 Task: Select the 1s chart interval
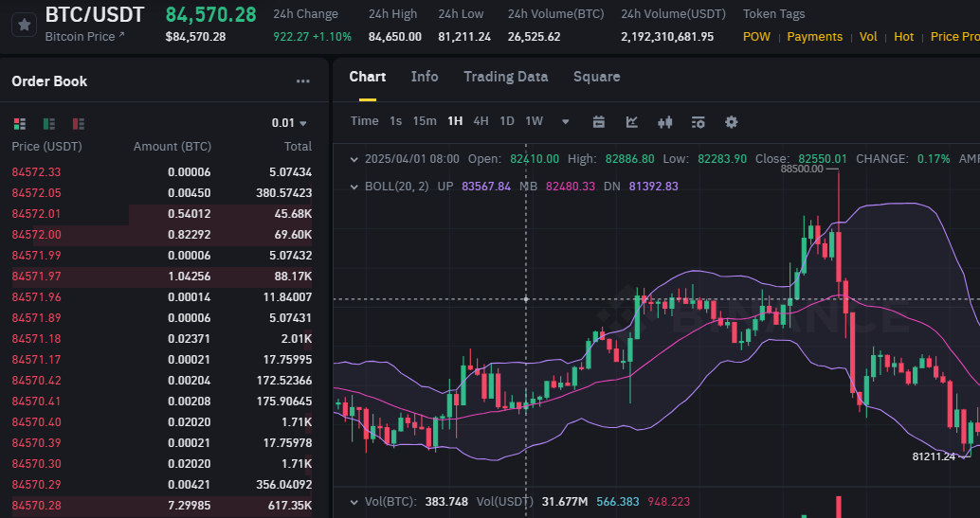[395, 121]
